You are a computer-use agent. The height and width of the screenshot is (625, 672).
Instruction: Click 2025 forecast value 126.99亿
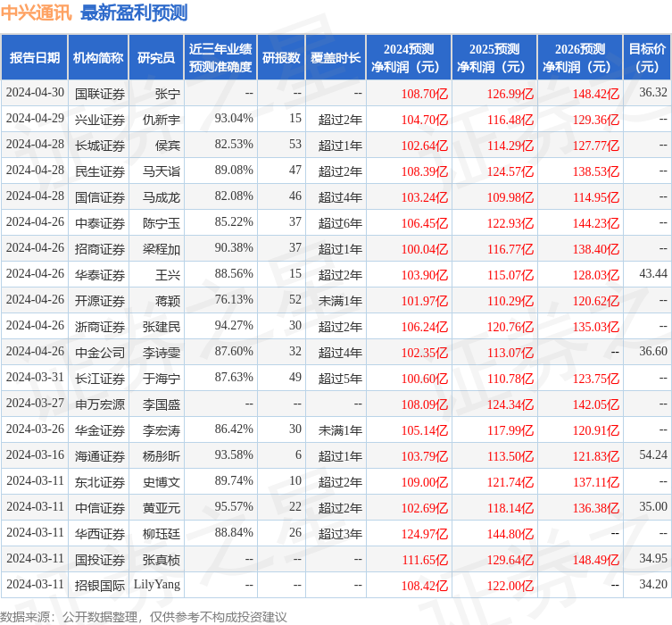tap(510, 94)
